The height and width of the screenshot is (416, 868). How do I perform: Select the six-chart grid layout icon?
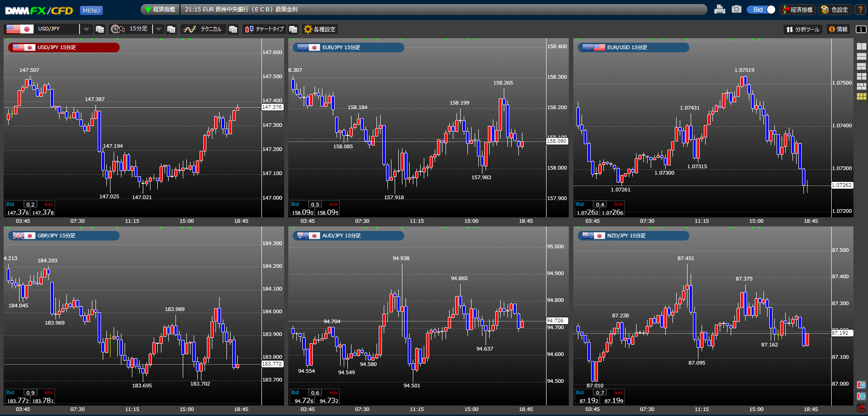point(861,96)
